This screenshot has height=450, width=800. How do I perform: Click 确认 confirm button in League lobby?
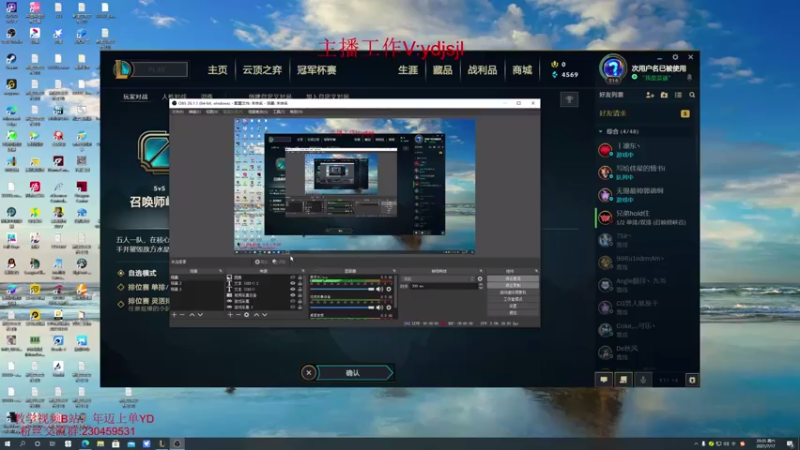coord(355,373)
